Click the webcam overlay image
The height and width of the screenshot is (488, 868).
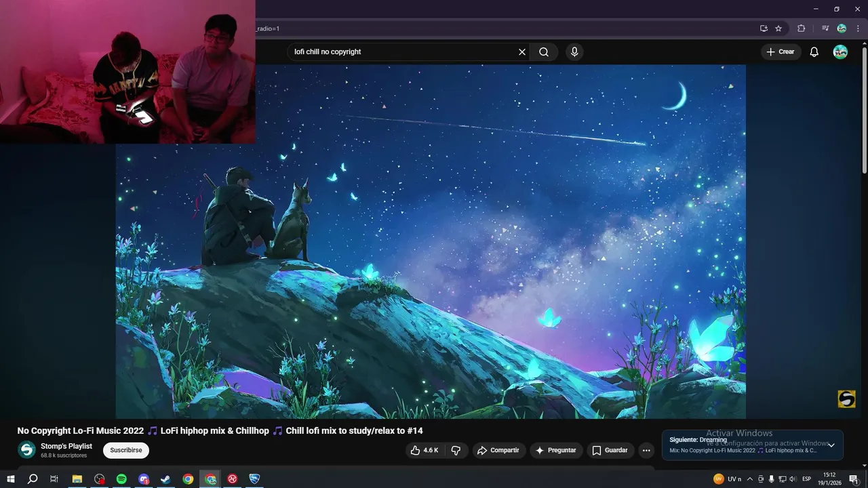click(127, 71)
